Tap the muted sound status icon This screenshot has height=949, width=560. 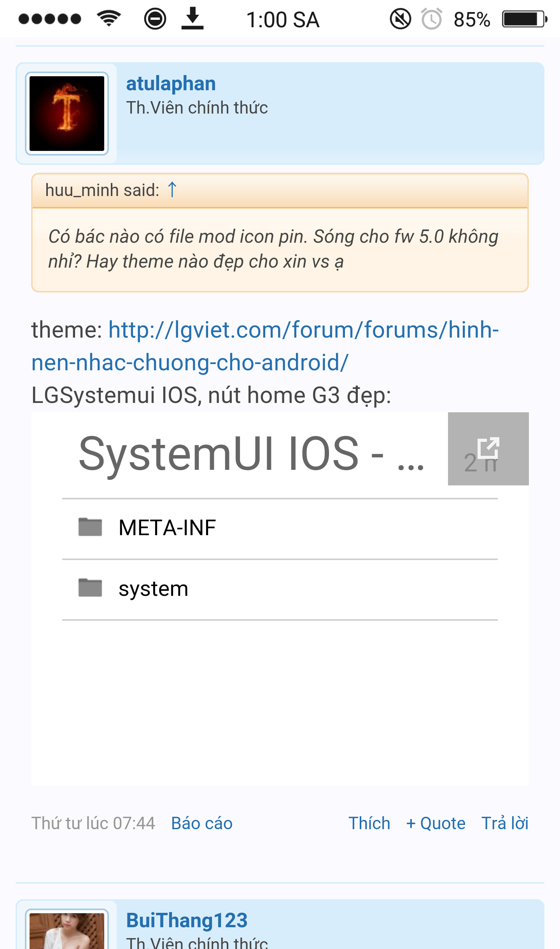pyautogui.click(x=400, y=19)
